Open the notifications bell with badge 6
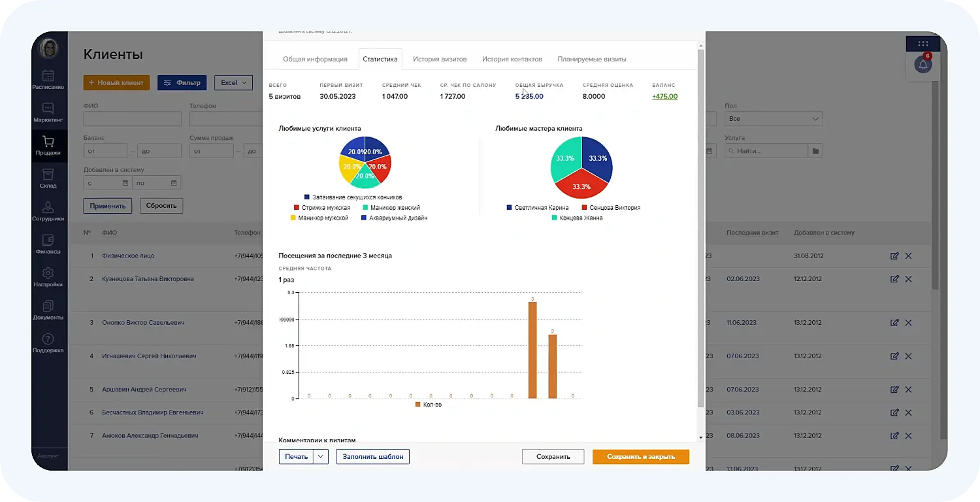 click(x=923, y=65)
